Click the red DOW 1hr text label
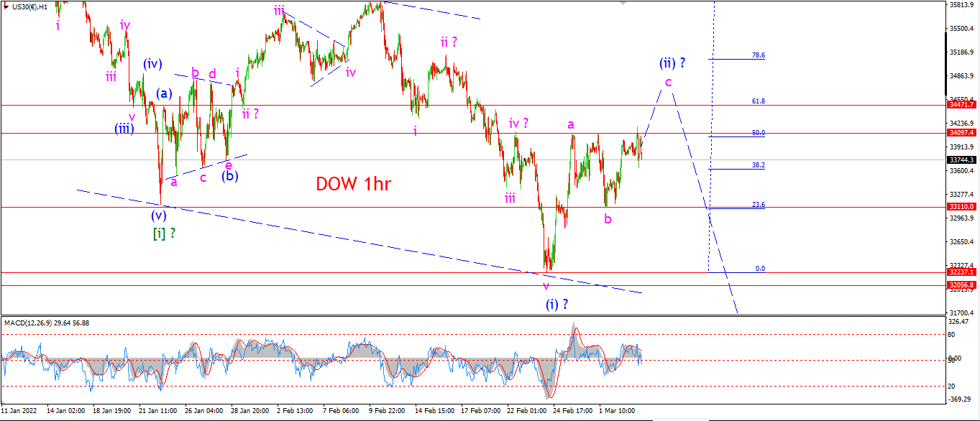The image size is (980, 421). tap(353, 184)
